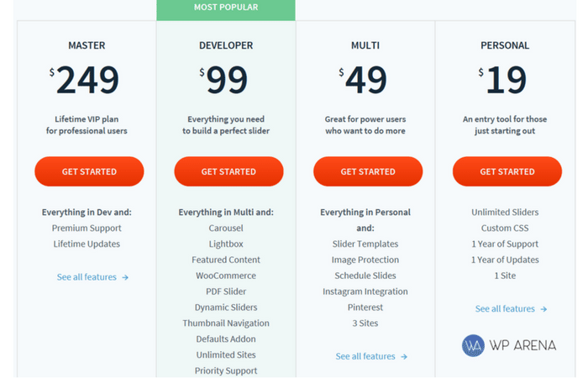Click arrow icon beside Master See all features
588x378 pixels.
tap(125, 277)
